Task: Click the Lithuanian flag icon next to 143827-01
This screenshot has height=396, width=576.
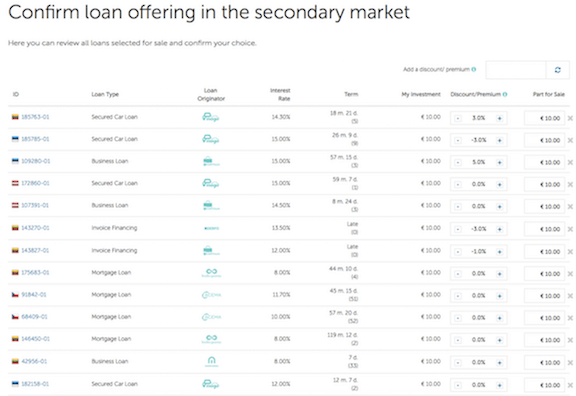Action: (15, 251)
